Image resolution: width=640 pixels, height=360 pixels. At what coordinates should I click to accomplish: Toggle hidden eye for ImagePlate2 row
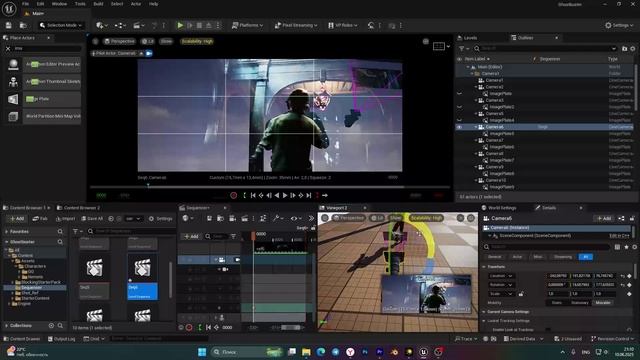pyautogui.click(x=460, y=107)
